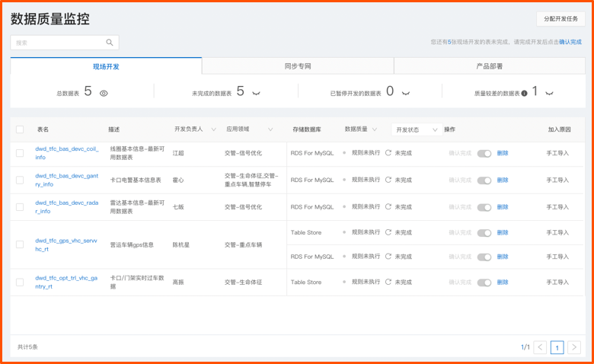Click the 存储数据库 column header
594x364 pixels.
307,129
